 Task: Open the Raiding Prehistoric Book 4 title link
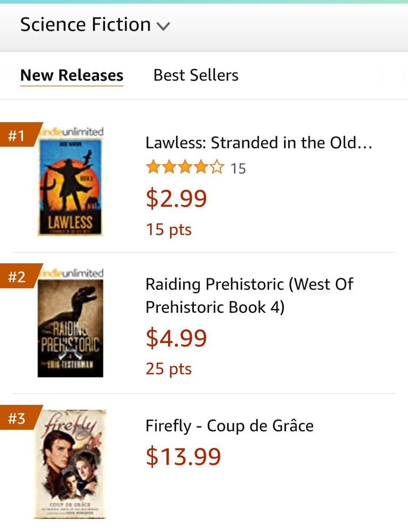pos(249,295)
